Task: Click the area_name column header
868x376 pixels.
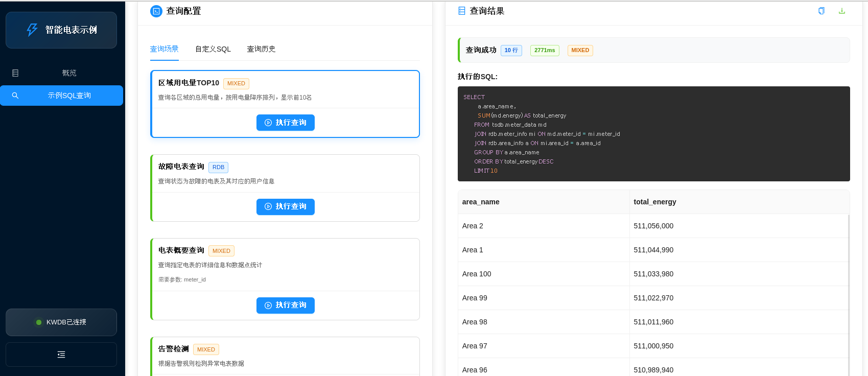Action: tap(544, 202)
